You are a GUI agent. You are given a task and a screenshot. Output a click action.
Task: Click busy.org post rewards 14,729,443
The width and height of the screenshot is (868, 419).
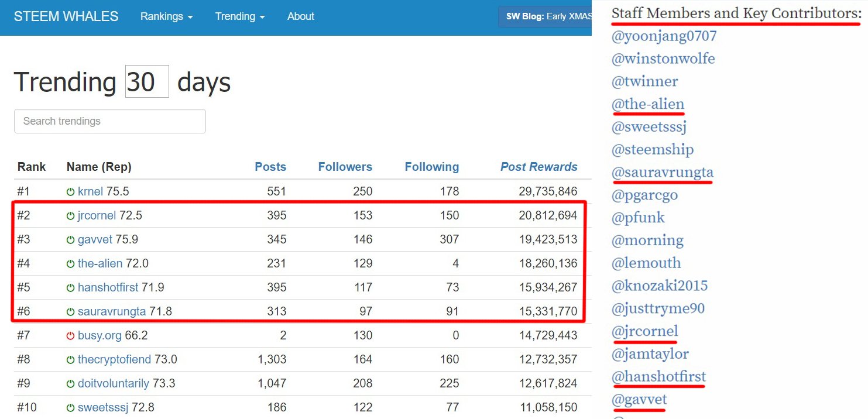548,335
